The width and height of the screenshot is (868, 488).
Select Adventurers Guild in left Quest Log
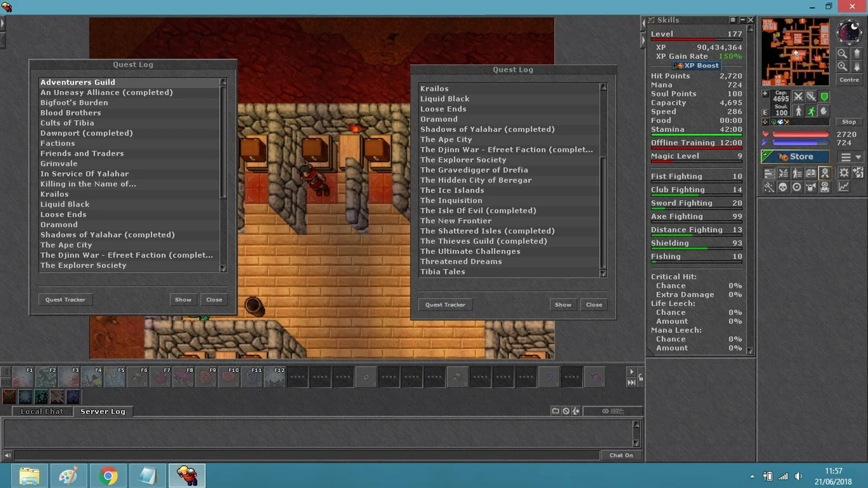coord(129,82)
